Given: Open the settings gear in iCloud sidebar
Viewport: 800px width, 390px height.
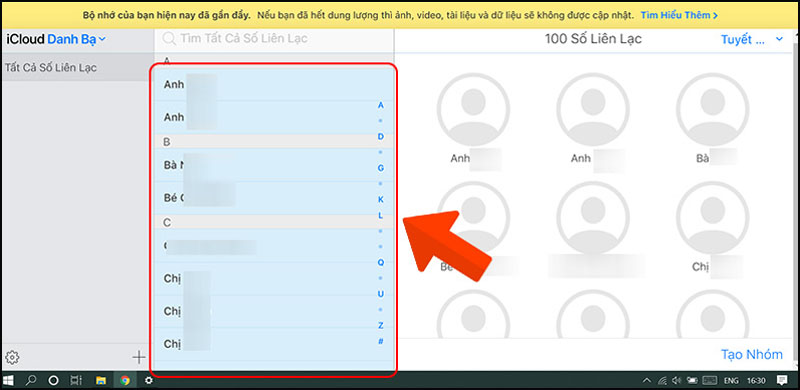Looking at the screenshot, I should click(12, 357).
